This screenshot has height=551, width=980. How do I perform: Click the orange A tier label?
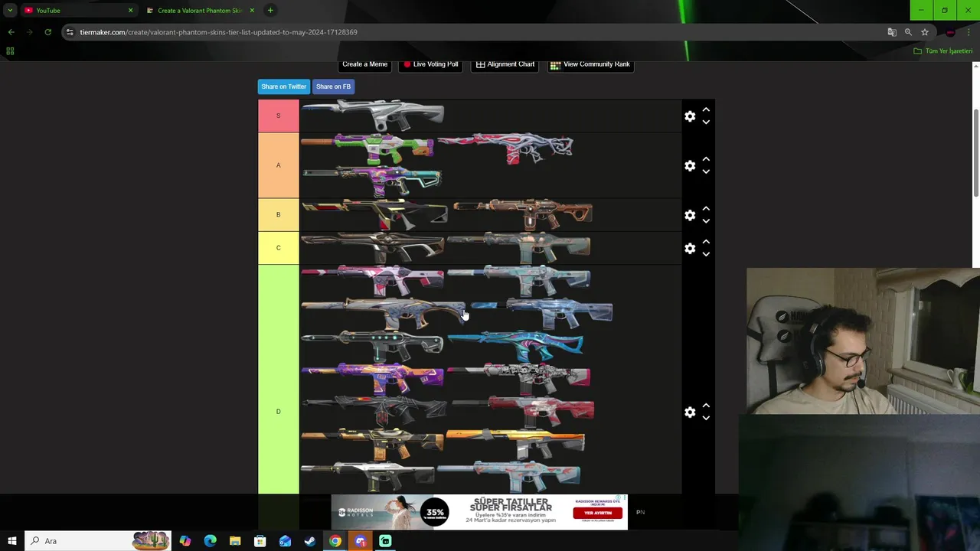[x=279, y=165]
